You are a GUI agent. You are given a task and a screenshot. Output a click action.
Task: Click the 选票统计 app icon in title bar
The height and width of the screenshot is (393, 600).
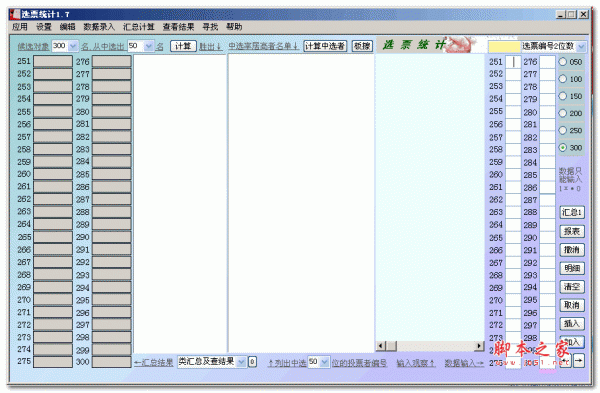pyautogui.click(x=15, y=14)
